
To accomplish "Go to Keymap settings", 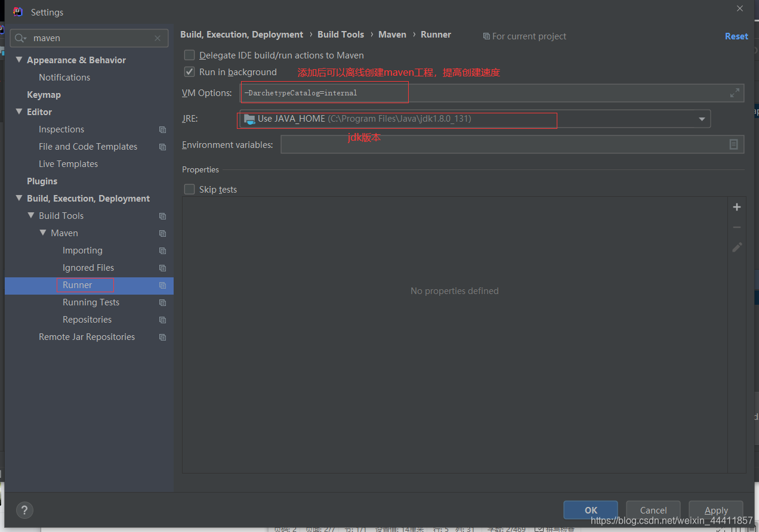I will pyautogui.click(x=44, y=95).
